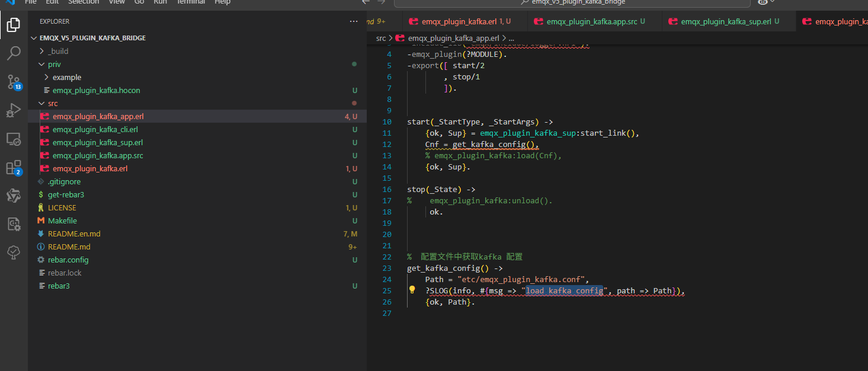
Task: Select emqx_plugin_kafka_app.erl in explorer
Action: [197, 116]
